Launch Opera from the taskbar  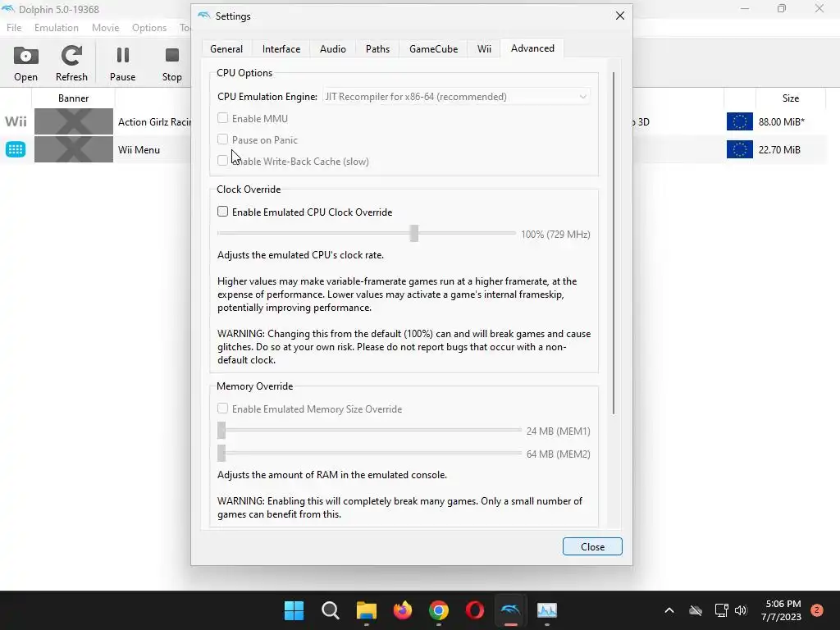point(475,610)
